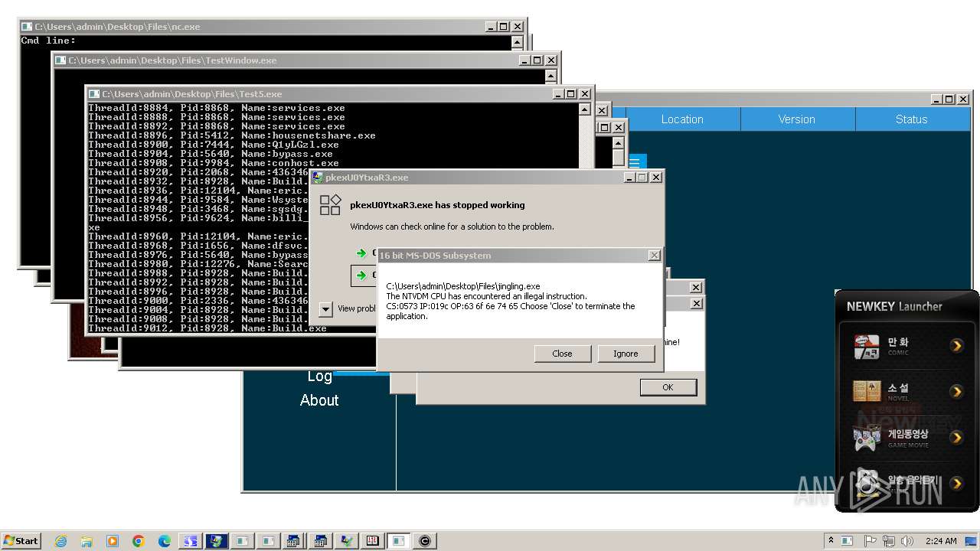This screenshot has width=980, height=551.
Task: Click the window tray icon beside hidden-icons arrow
Action: pos(848,541)
